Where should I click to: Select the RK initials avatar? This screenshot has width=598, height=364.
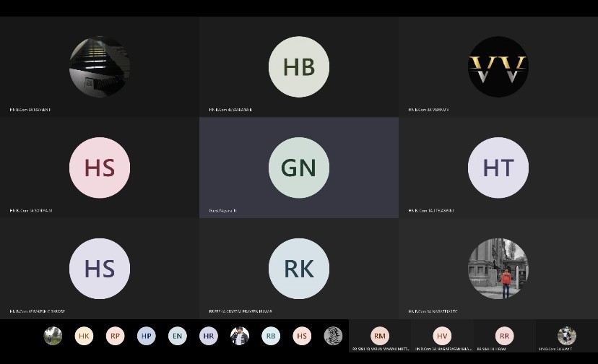pyautogui.click(x=298, y=269)
